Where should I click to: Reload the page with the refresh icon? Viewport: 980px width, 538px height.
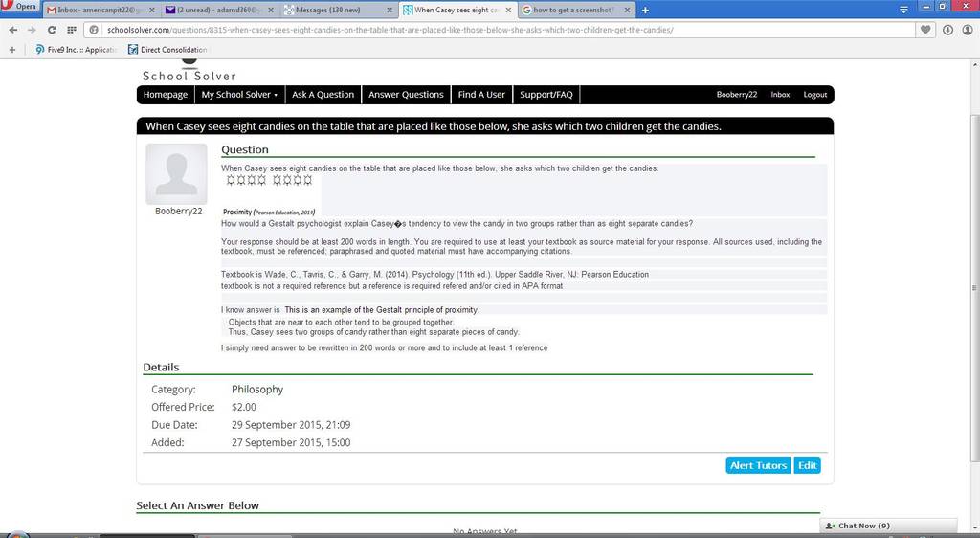pos(52,30)
